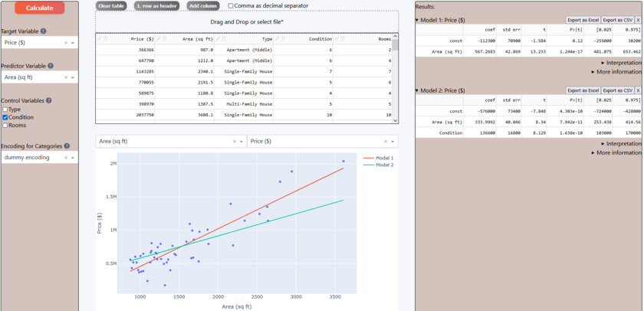This screenshot has width=644, height=311.
Task: Open the Control Variables help tooltip icon
Action: [48, 100]
